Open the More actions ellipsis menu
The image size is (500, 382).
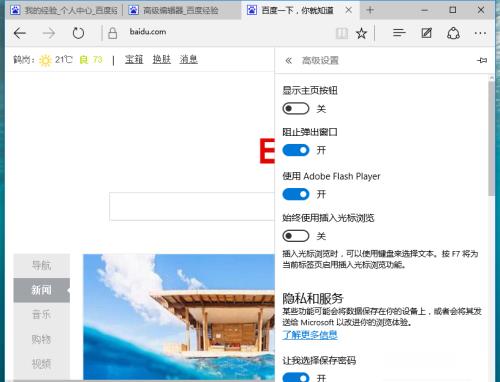point(480,33)
